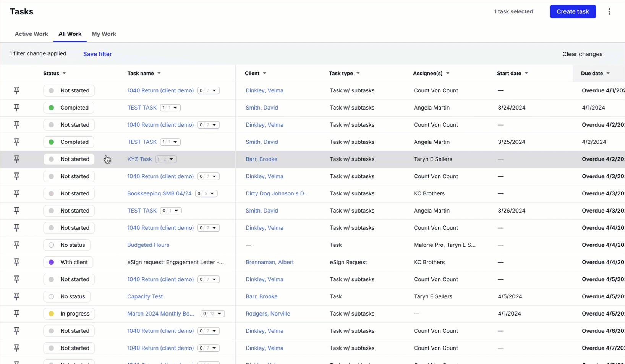Click the 1/1 subtask progress control on TEST TASK
The image size is (625, 364).
coord(170,108)
